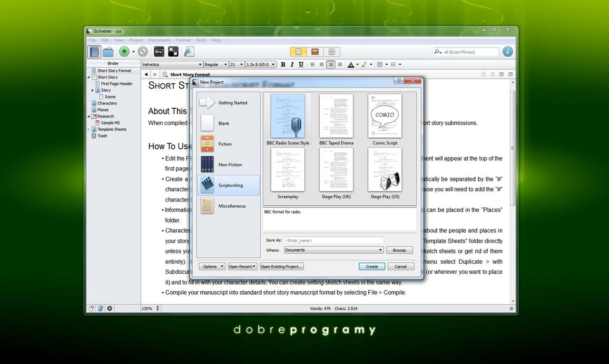The height and width of the screenshot is (364, 609).
Task: Click the text color A swatch
Action: click(351, 64)
